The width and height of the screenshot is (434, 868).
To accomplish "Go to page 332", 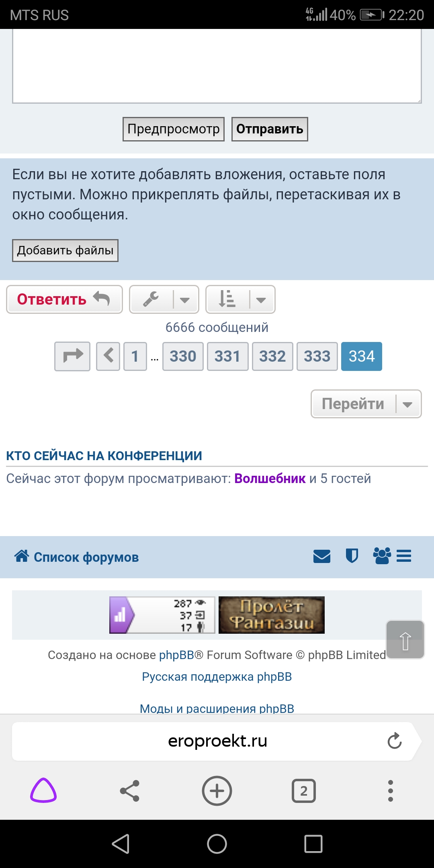I will [272, 356].
